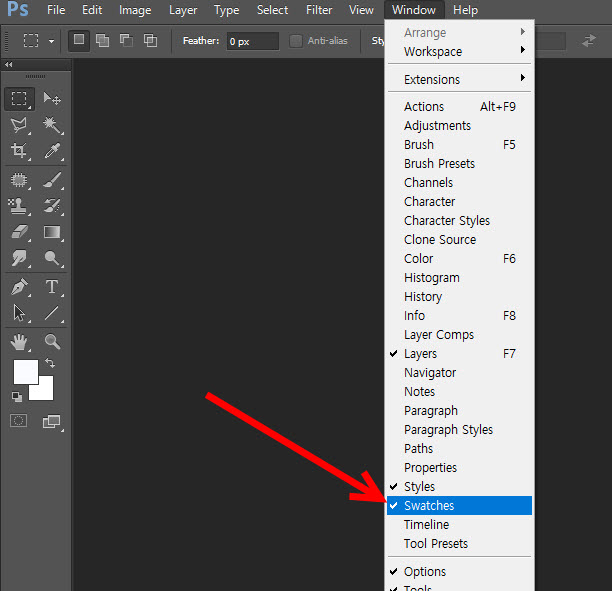The height and width of the screenshot is (591, 612).
Task: Choose Timeline from Window menu
Action: (459, 525)
